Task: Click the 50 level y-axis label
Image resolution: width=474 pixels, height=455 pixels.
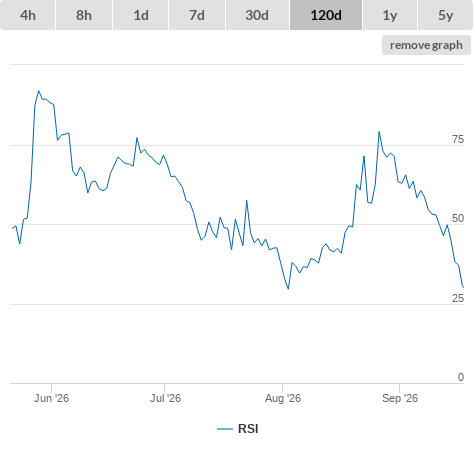Action: pyautogui.click(x=458, y=218)
